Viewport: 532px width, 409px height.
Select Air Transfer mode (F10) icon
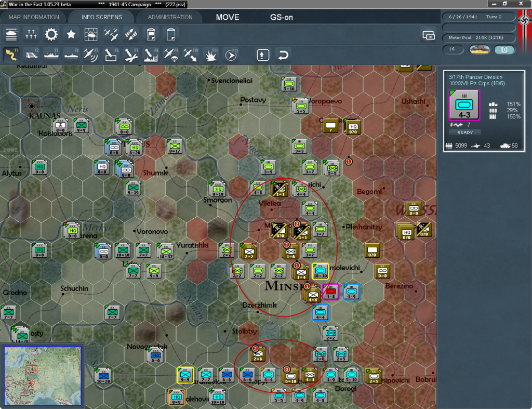190,55
